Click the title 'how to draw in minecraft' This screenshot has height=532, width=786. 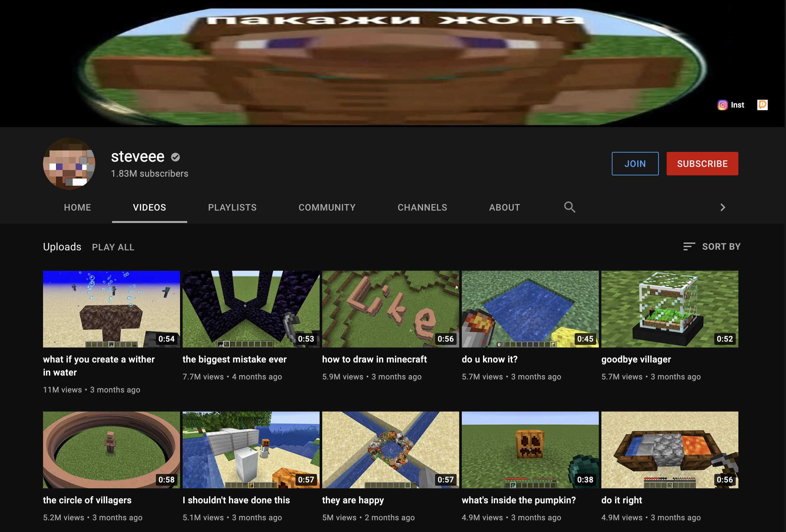point(374,359)
